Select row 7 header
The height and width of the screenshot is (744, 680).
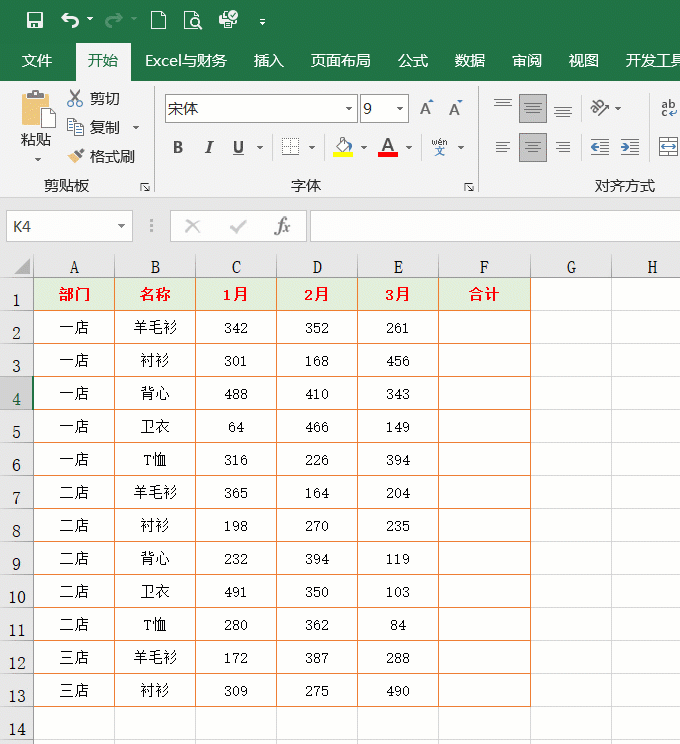point(16,493)
